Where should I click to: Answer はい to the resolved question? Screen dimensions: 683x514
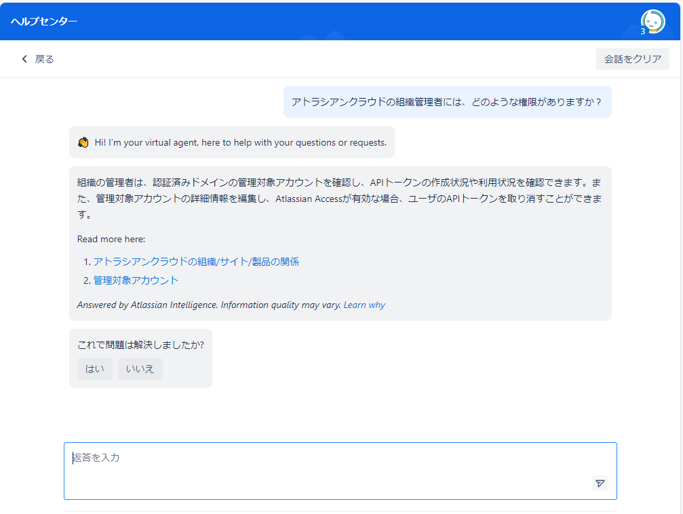point(94,369)
